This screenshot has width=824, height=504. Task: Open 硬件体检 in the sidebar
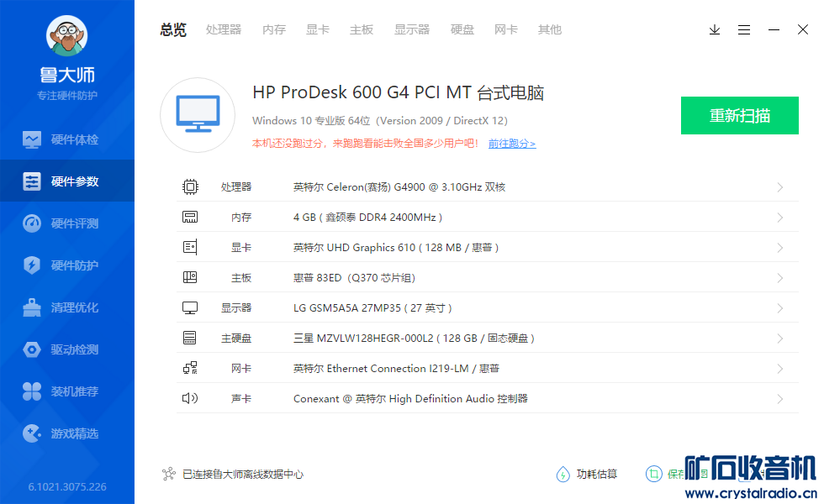67,139
